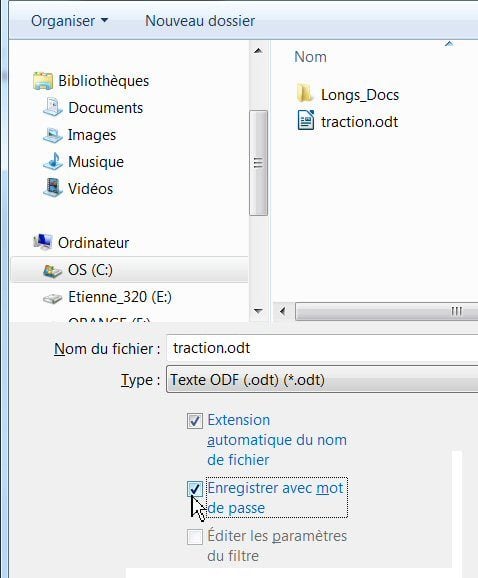
Task: Open the Musique library icon
Action: 53,162
